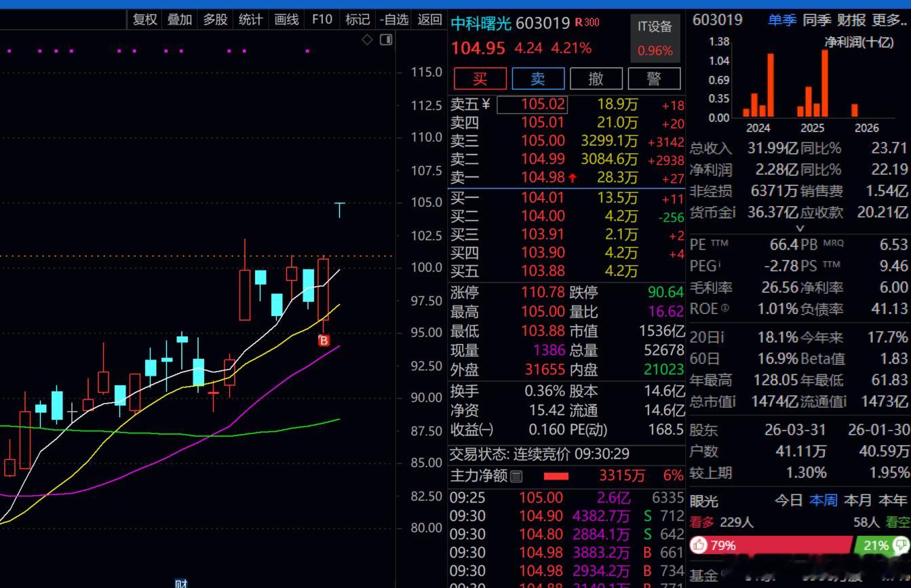Click the 交易状态 连续竞价 status line
This screenshot has width=911, height=588.
540,454
